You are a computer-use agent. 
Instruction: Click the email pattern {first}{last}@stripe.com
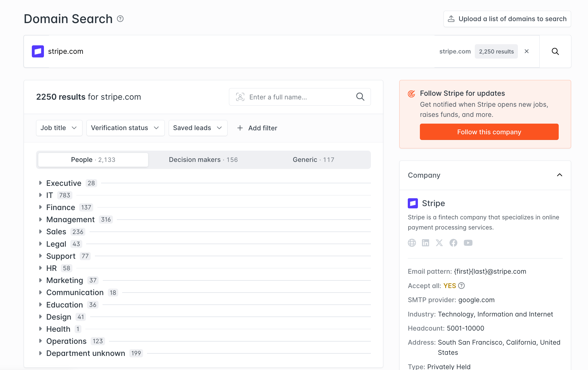(x=490, y=271)
